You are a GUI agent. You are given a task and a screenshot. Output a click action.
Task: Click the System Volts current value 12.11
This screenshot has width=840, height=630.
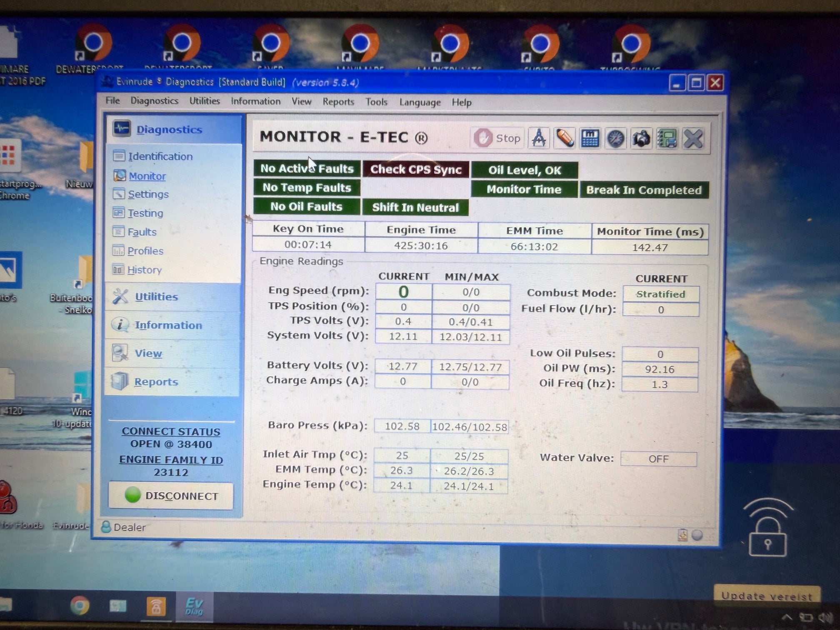coord(403,336)
